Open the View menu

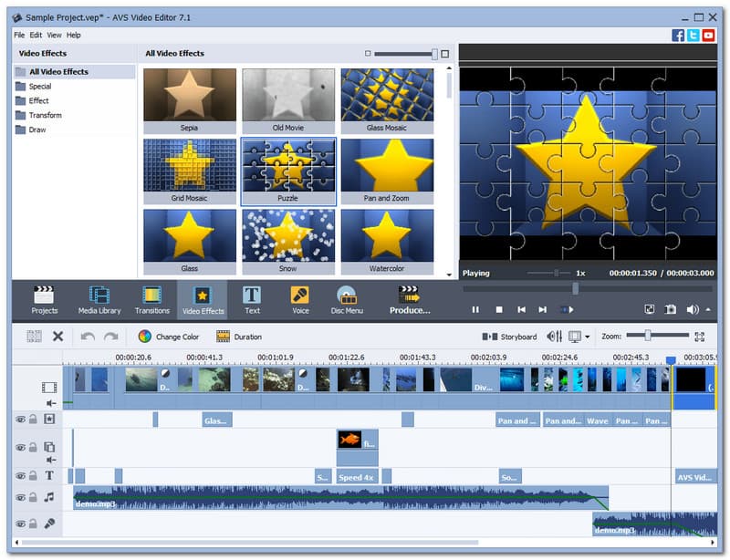point(54,35)
